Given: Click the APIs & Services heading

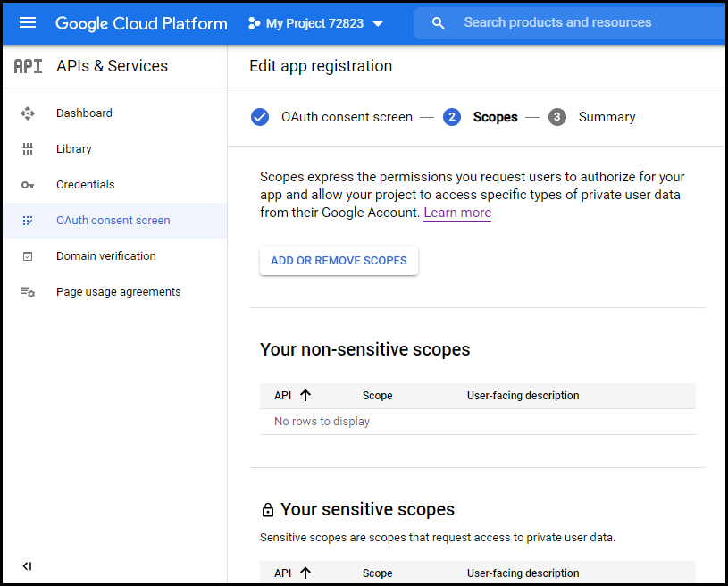Looking at the screenshot, I should tap(112, 66).
